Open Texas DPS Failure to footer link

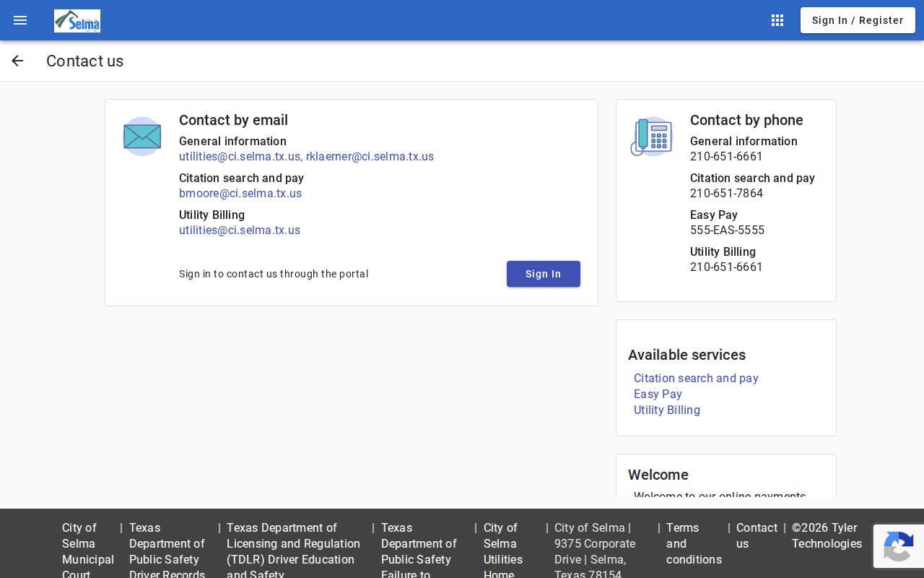(x=419, y=551)
